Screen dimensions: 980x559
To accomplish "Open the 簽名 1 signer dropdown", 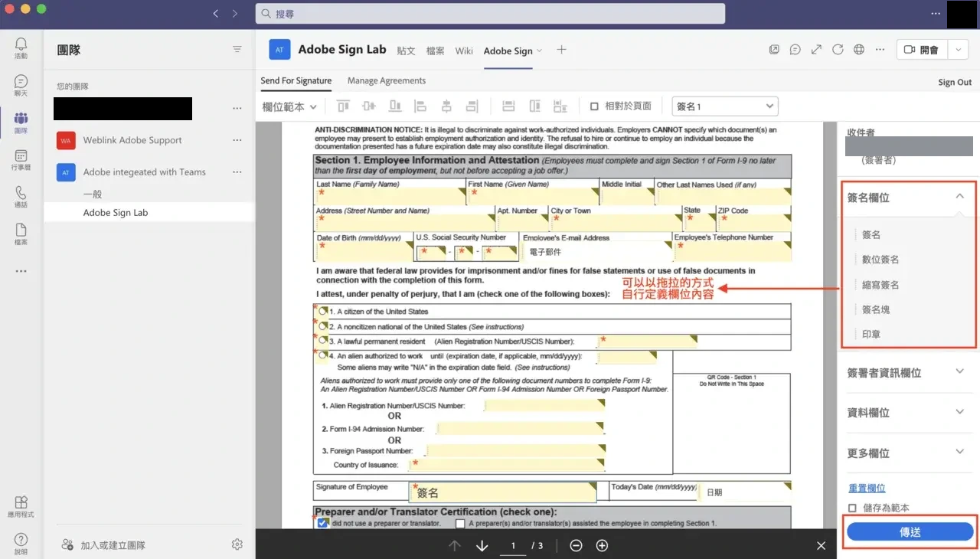I will (725, 106).
